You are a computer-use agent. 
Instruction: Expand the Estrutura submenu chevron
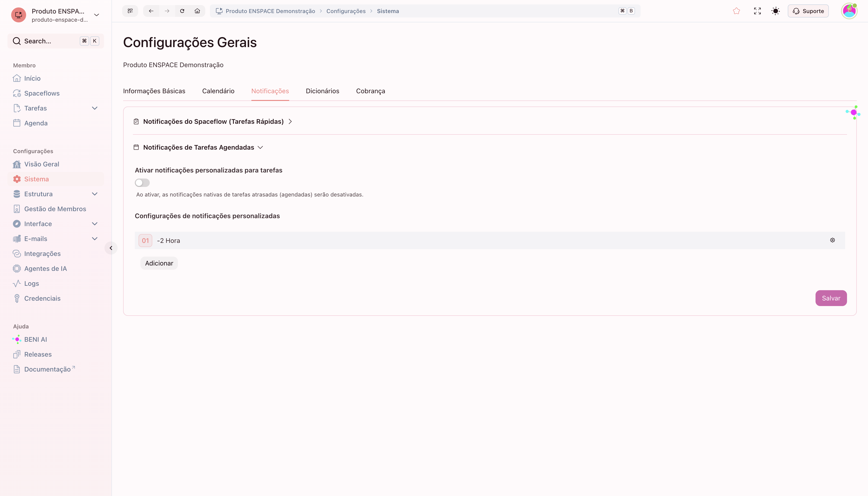coord(95,194)
